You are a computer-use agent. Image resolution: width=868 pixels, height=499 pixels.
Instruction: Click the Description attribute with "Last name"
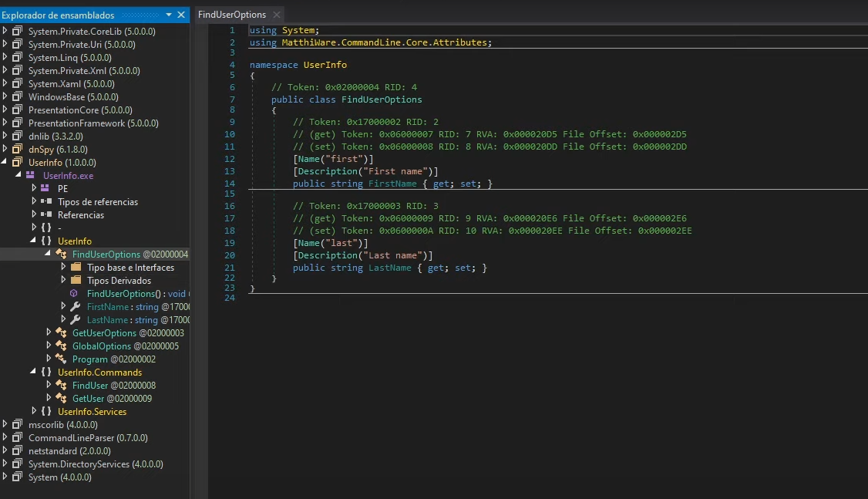click(363, 255)
